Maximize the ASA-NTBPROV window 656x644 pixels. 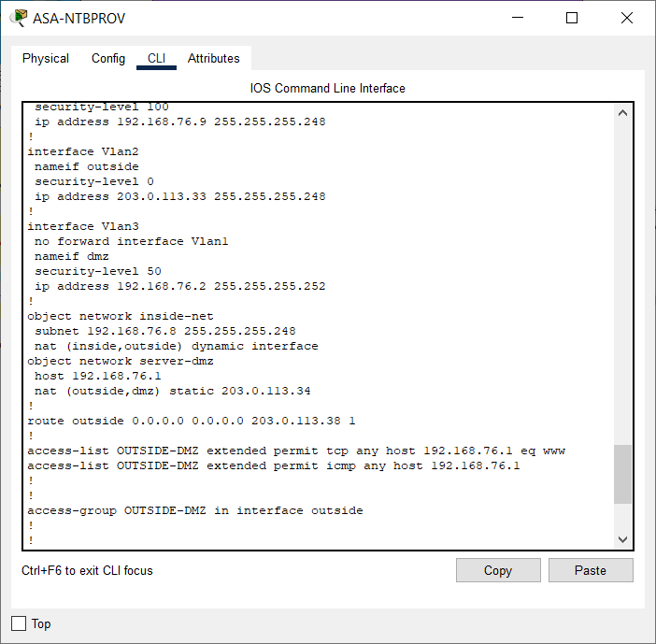click(572, 18)
